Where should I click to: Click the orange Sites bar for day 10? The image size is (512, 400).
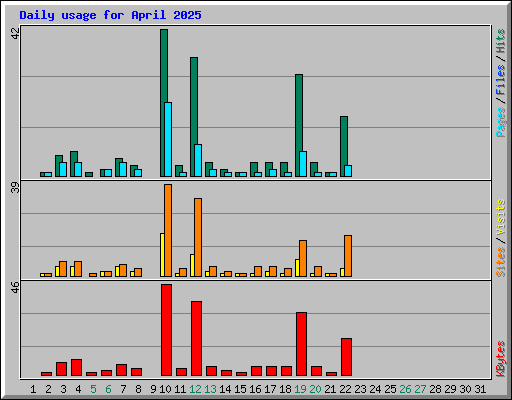click(168, 230)
